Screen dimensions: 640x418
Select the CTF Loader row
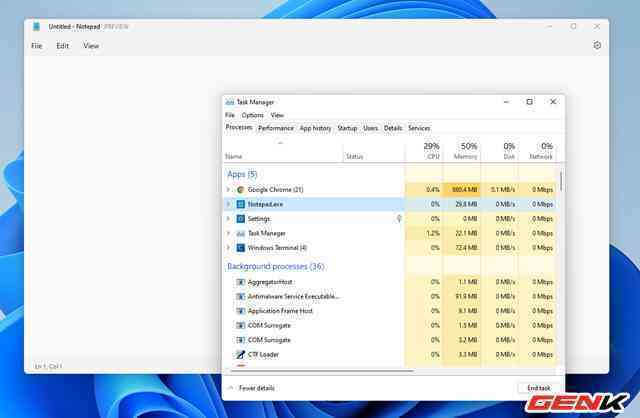[x=390, y=354]
